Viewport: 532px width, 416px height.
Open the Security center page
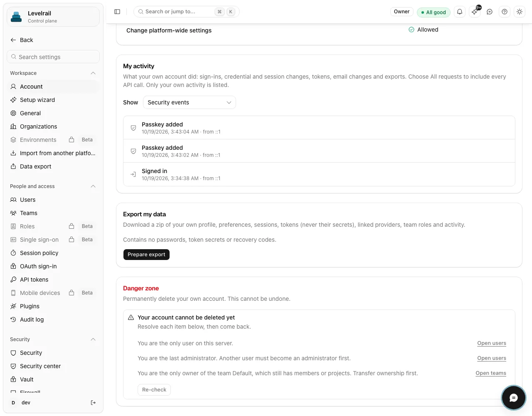pyautogui.click(x=53, y=366)
